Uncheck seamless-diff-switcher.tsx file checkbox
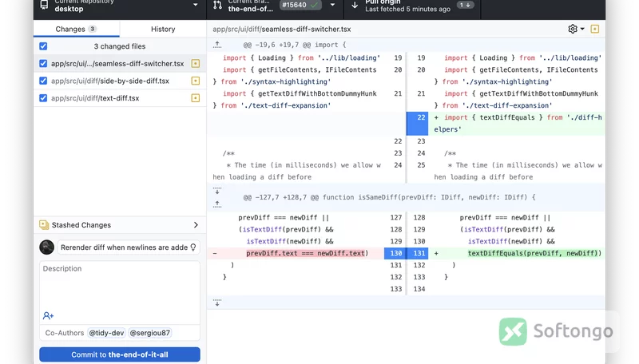 43,64
